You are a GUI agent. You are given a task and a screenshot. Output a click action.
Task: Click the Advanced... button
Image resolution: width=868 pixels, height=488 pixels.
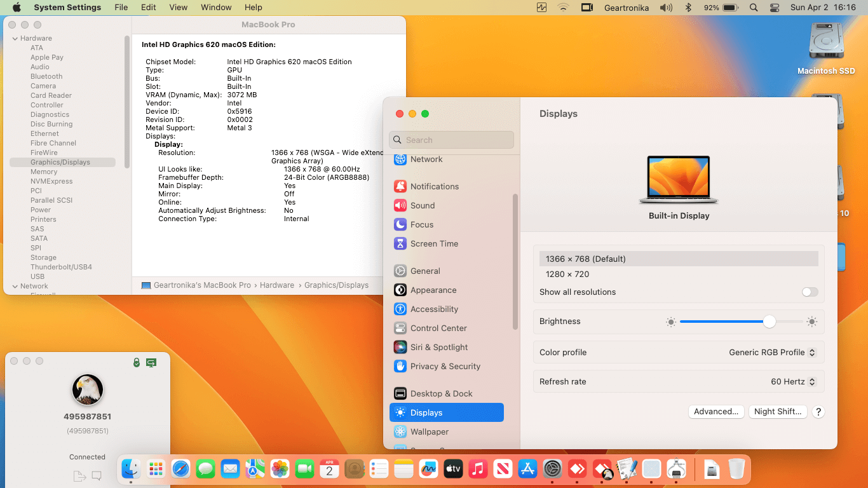[716, 412]
